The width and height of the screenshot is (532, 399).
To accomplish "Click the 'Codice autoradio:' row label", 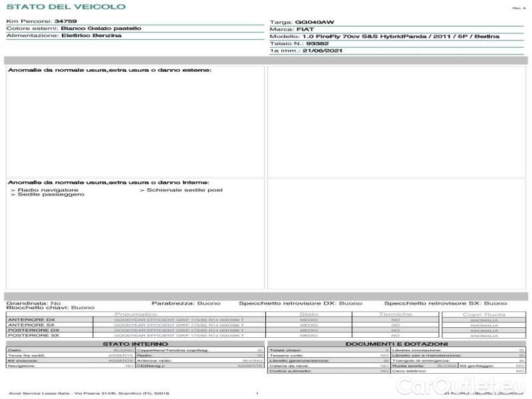I will [291, 371].
